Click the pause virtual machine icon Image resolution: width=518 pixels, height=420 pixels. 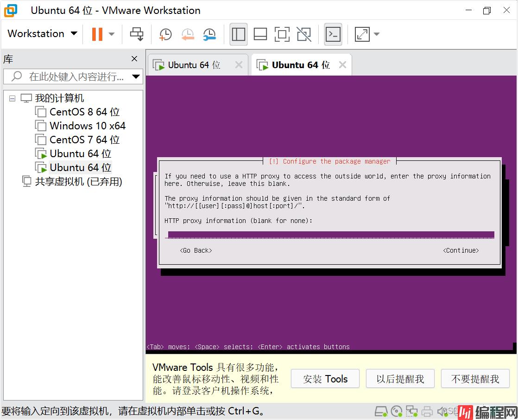coord(97,34)
